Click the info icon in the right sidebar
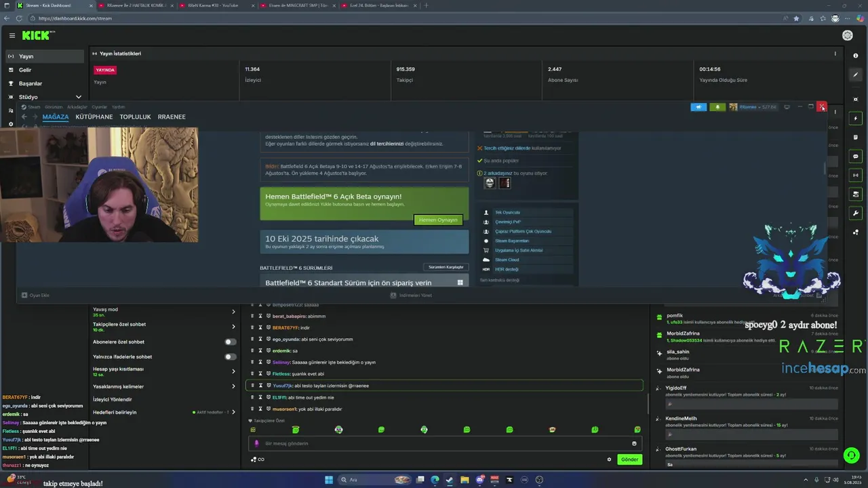Image resolution: width=868 pixels, height=488 pixels. [x=856, y=56]
